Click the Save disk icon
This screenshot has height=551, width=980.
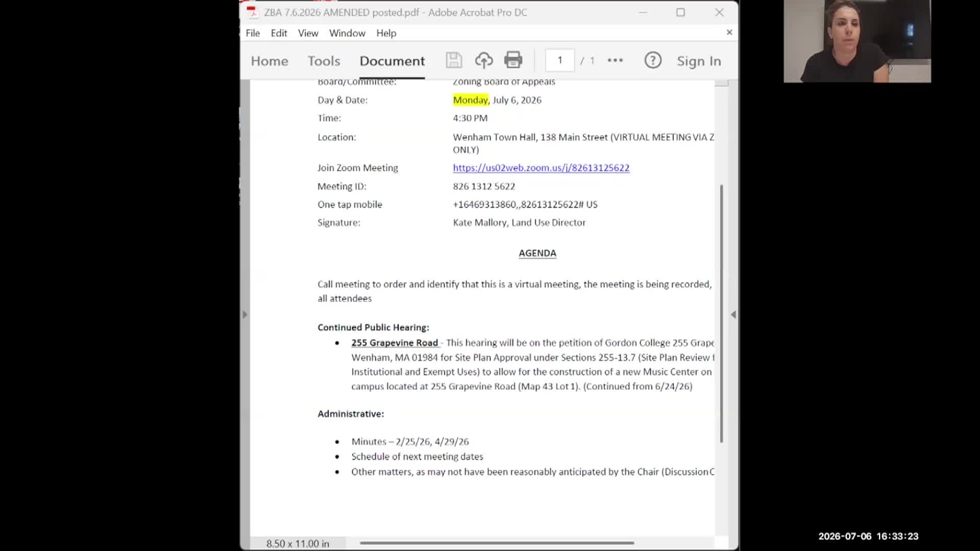pos(453,60)
